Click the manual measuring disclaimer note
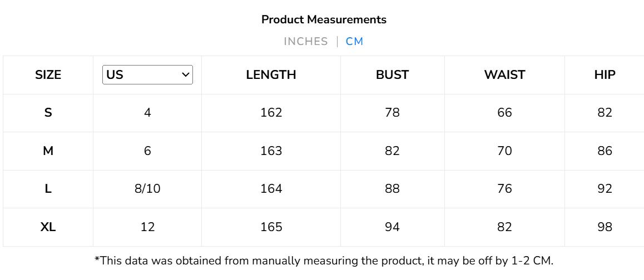Screen dimensions: 644x280 [x=324, y=261]
